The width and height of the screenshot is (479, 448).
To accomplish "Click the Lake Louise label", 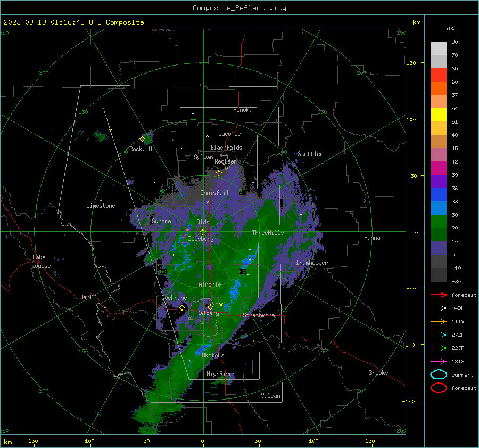I will coord(41,262).
